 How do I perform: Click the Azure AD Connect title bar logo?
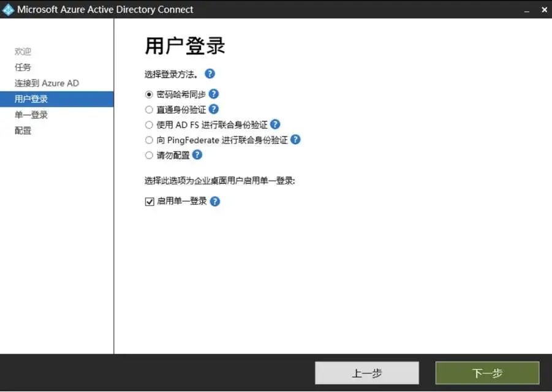click(x=8, y=10)
